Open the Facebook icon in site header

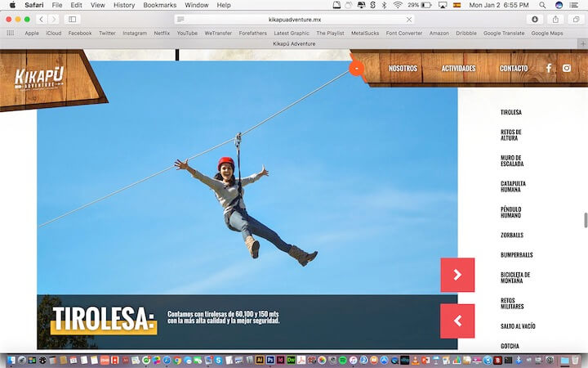coord(549,69)
